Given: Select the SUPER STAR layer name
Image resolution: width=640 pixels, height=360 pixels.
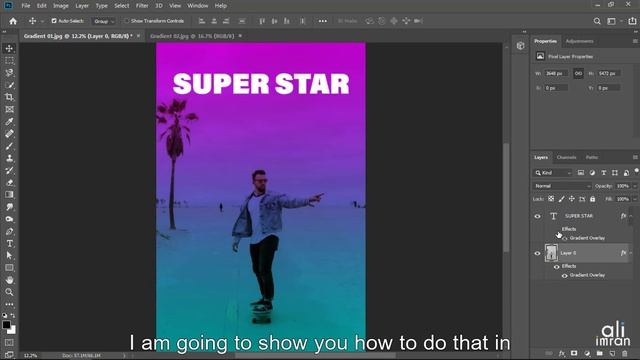Looking at the screenshot, I should (579, 216).
